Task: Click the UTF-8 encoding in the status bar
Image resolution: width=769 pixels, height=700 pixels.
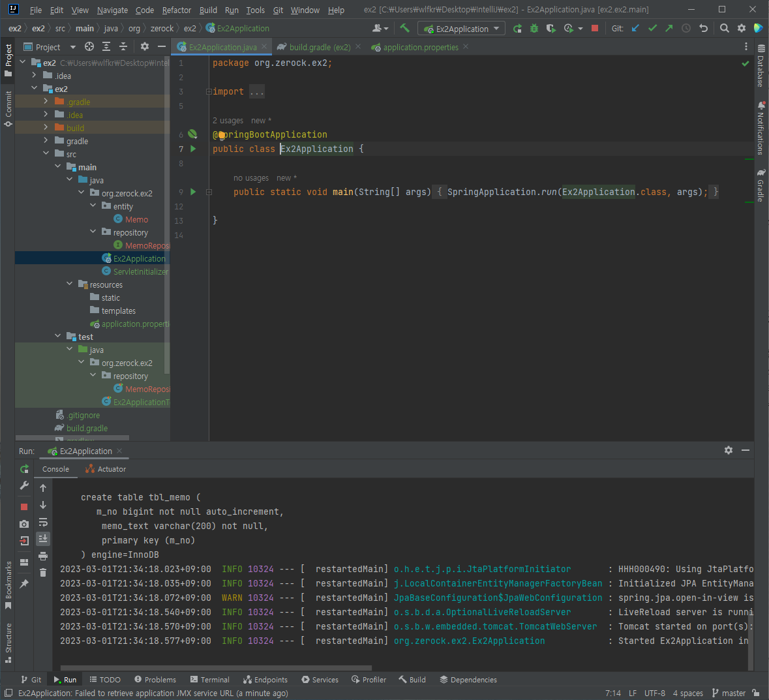Action: coord(654,693)
